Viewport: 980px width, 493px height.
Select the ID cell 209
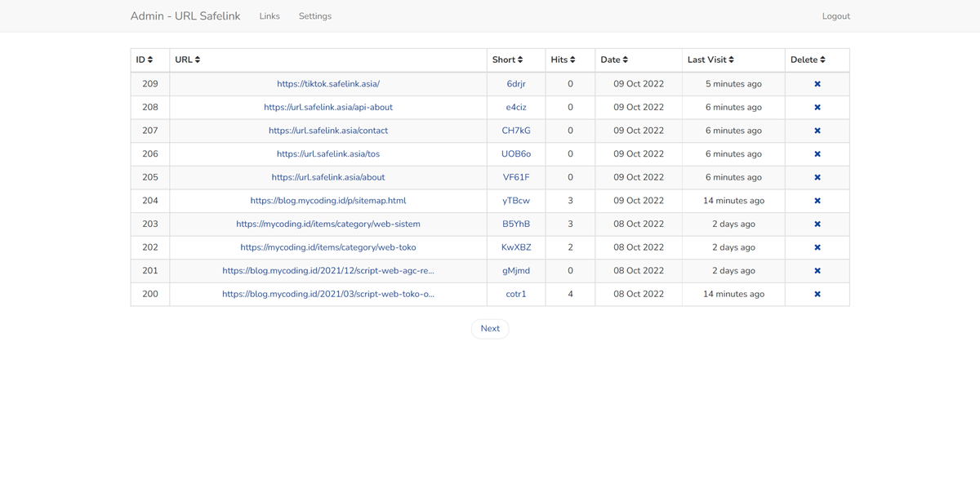[150, 84]
